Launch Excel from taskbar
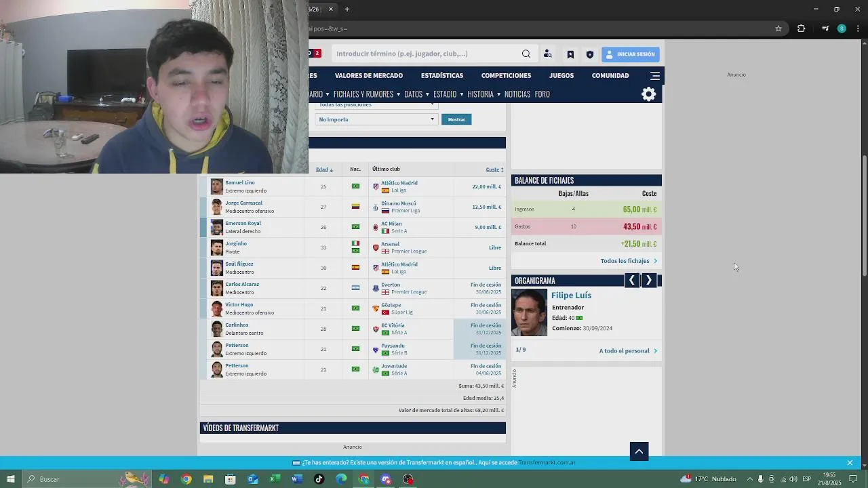Screen dimensions: 868x488 click(x=275, y=479)
